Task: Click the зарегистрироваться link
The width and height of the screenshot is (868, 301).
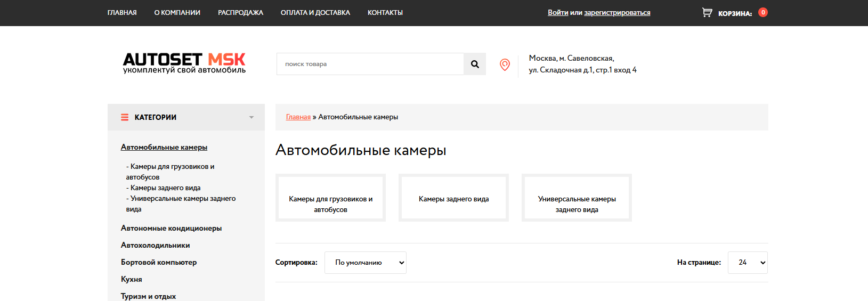Action: point(617,13)
